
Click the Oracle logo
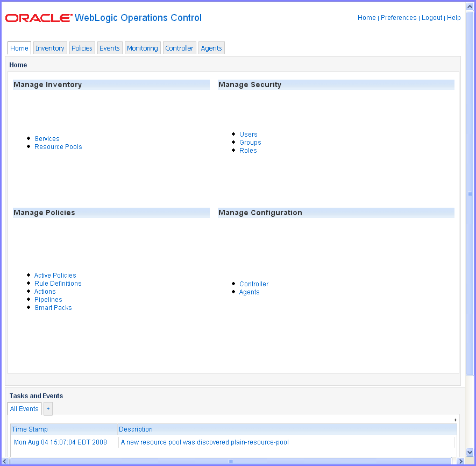pos(39,18)
